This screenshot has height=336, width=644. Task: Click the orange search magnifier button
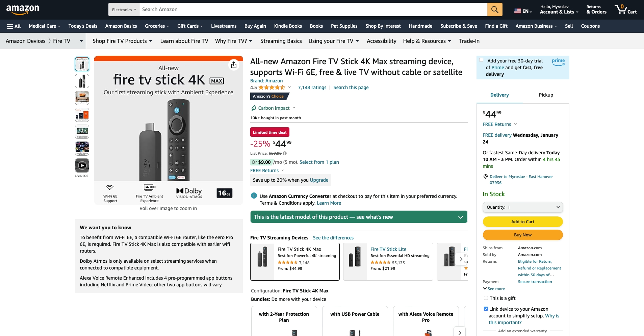(x=494, y=9)
